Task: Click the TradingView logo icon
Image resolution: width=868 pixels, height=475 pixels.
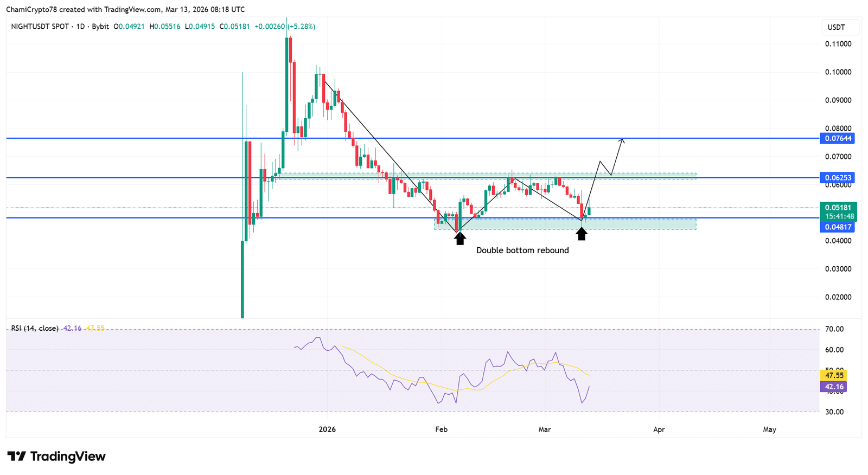Action: [16, 457]
